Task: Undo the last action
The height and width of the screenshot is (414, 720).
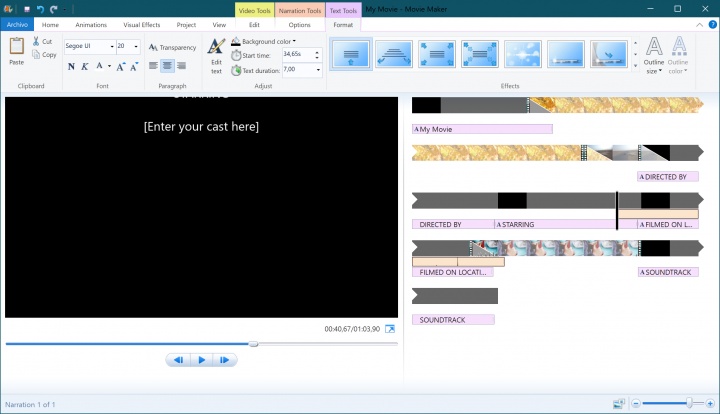Action: [40, 9]
